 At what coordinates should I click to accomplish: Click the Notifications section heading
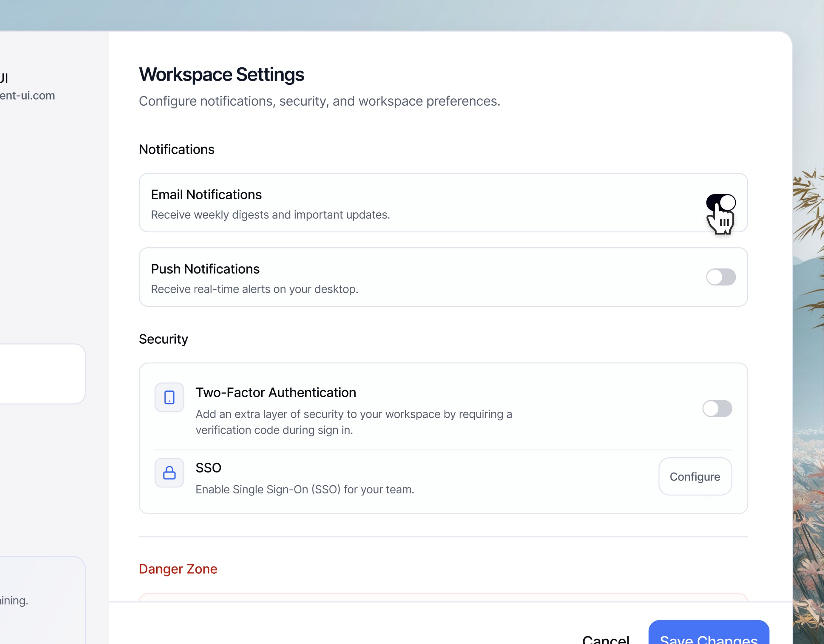(176, 149)
